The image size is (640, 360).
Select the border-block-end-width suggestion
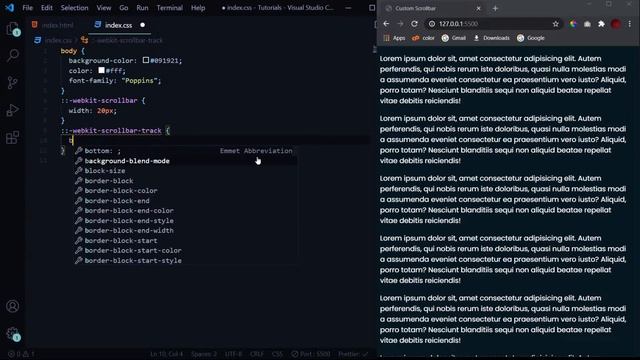[186, 231]
